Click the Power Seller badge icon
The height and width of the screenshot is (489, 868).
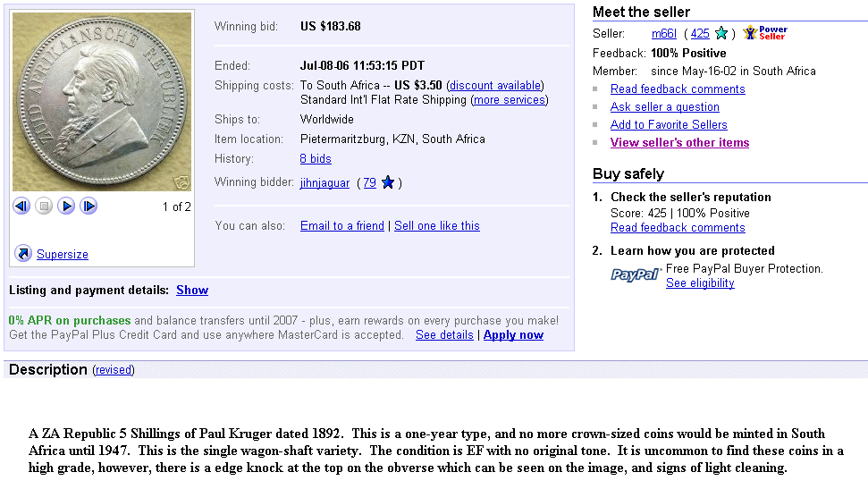click(x=765, y=33)
